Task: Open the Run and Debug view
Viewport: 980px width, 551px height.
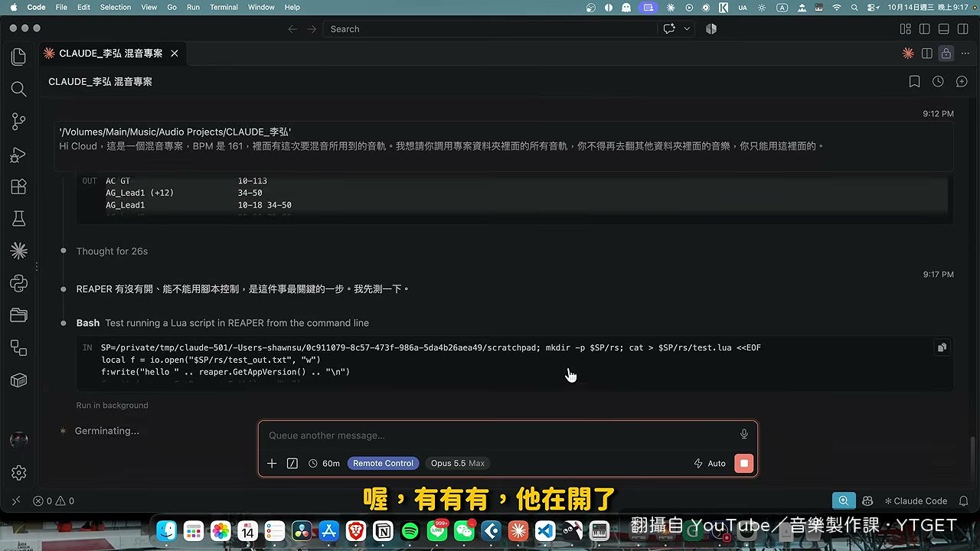Action: [18, 155]
